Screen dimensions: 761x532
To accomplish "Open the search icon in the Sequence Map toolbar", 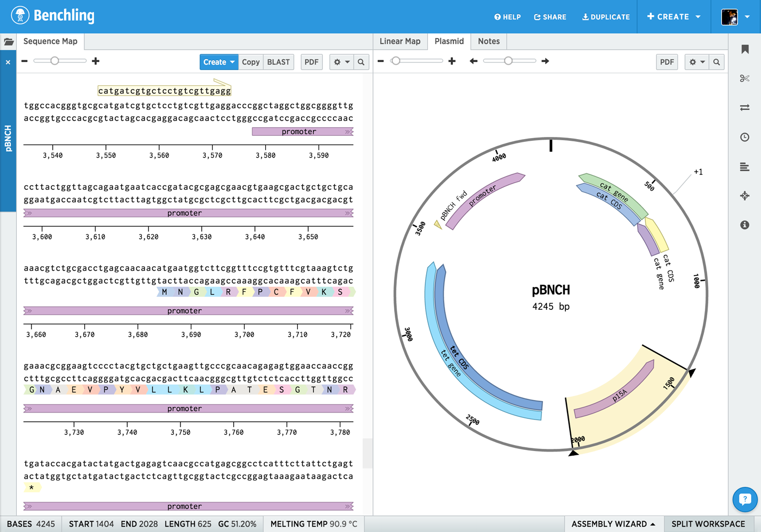I will [361, 61].
